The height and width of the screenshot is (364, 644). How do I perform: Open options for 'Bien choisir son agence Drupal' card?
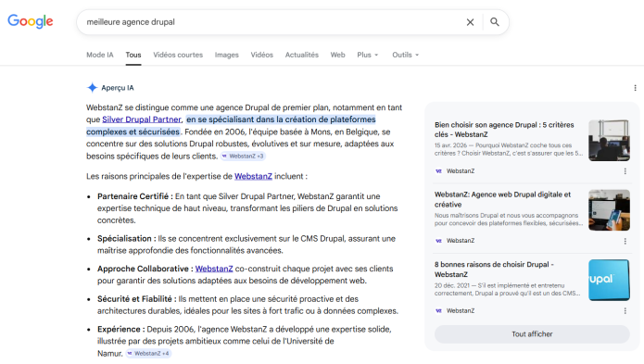[625, 171]
